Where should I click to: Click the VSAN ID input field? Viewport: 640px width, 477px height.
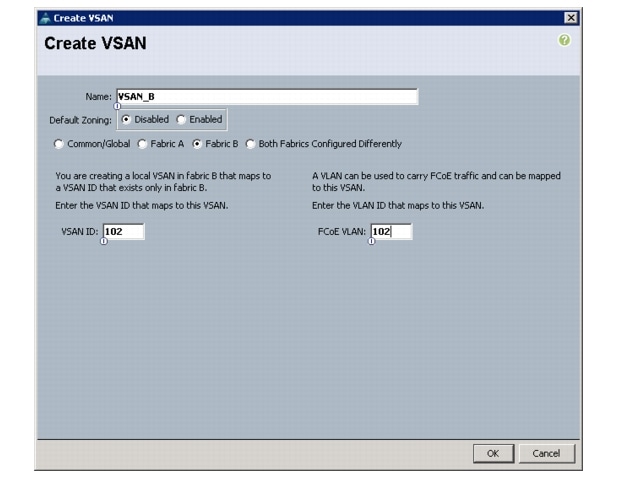pos(124,231)
